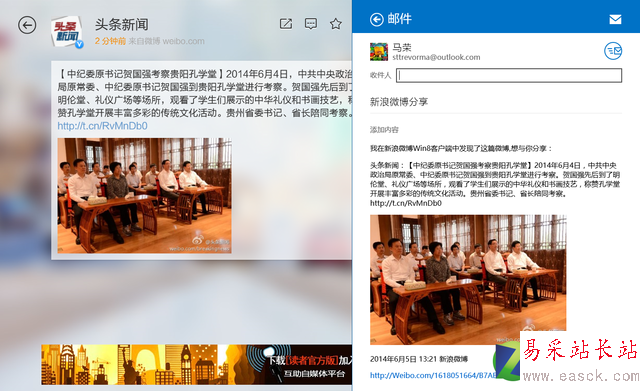Click 来自微博 weibo.com source text
The height and width of the screenshot is (391, 640).
[167, 41]
